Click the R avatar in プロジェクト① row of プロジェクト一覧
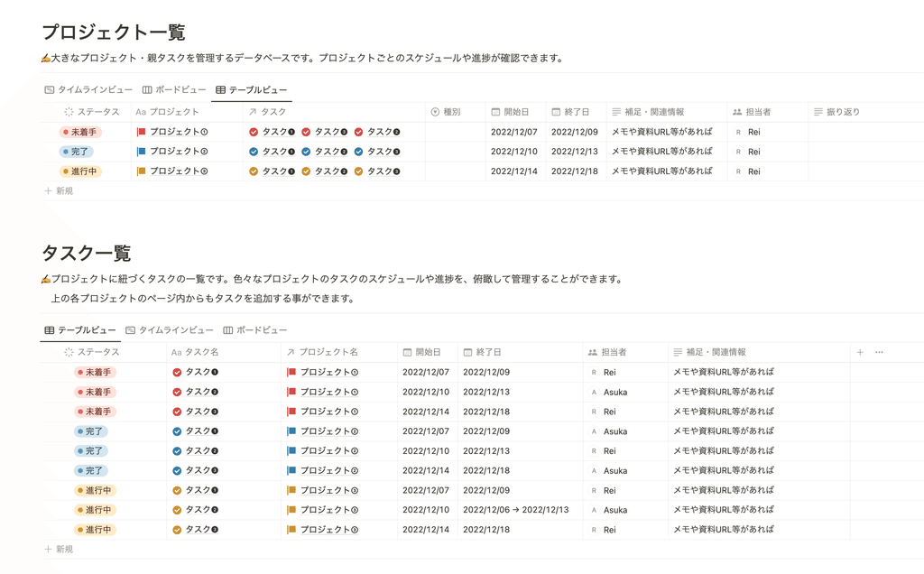 (x=738, y=132)
